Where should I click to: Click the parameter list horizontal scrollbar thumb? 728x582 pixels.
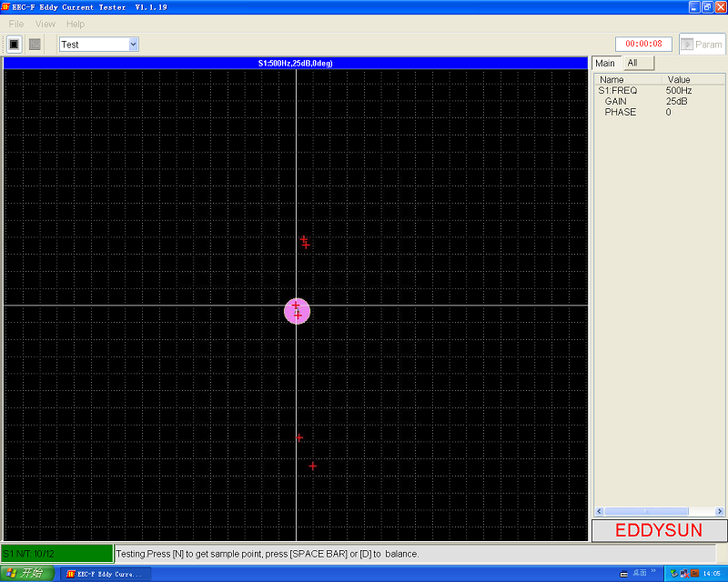[x=646, y=511]
